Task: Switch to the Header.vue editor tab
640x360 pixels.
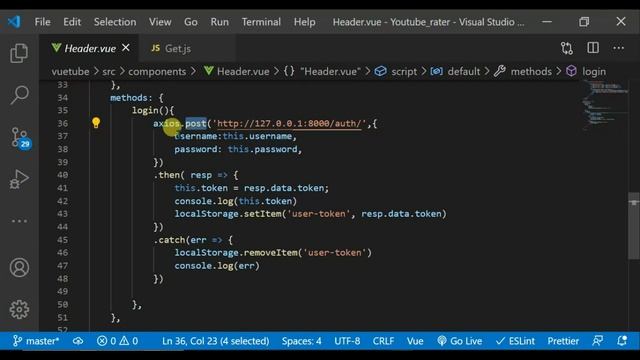Action: [x=90, y=48]
